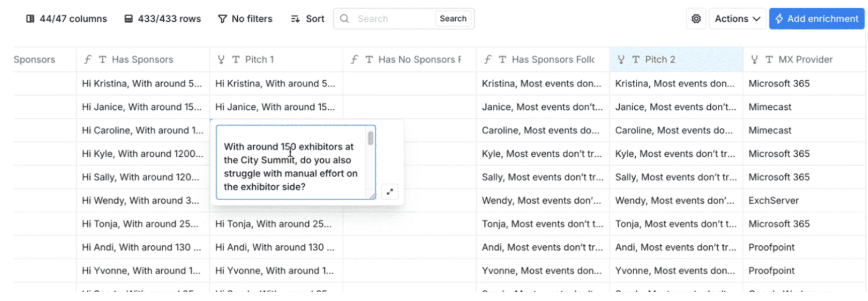Click the Search button

[453, 19]
